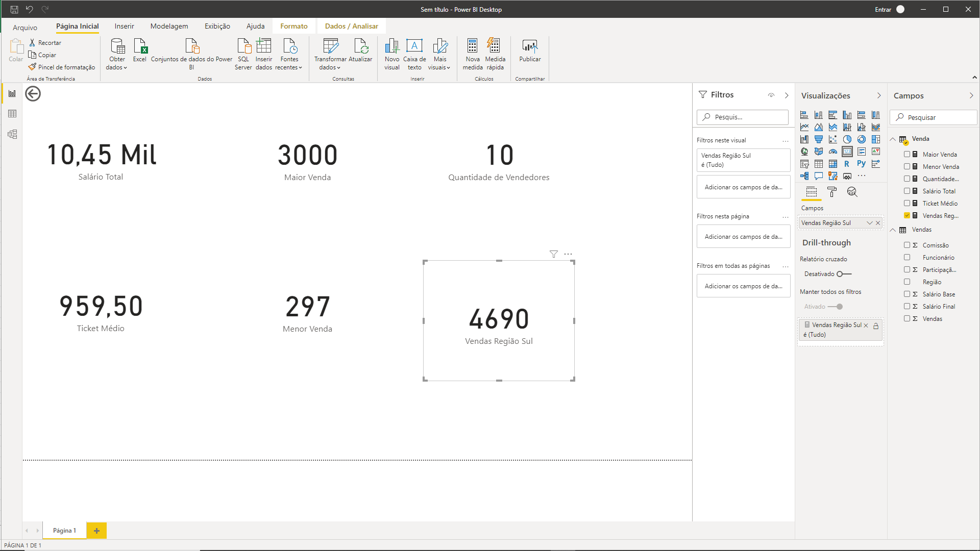980x551 pixels.
Task: Select the funnel chart visualization
Action: coord(819,139)
